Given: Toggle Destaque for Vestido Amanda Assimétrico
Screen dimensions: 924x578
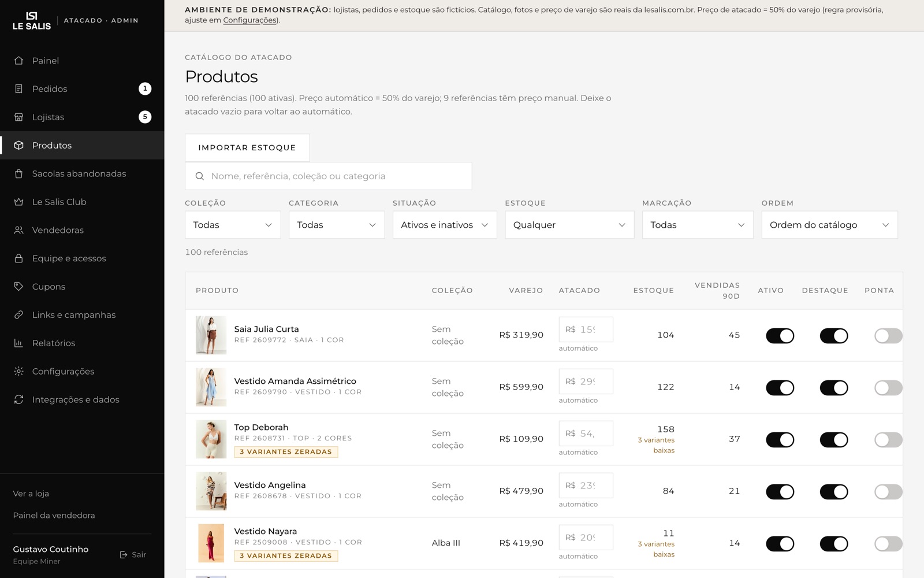Looking at the screenshot, I should [833, 388].
